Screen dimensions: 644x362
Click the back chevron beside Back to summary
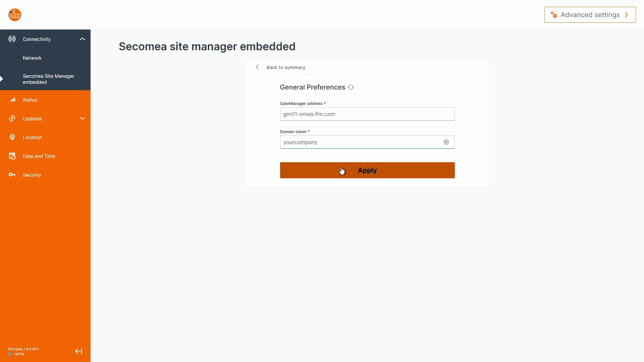click(257, 67)
